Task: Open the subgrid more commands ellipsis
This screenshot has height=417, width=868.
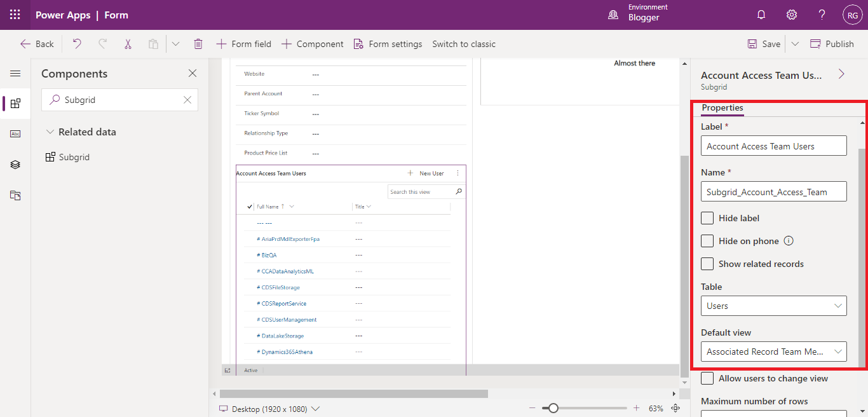Action: [x=458, y=174]
